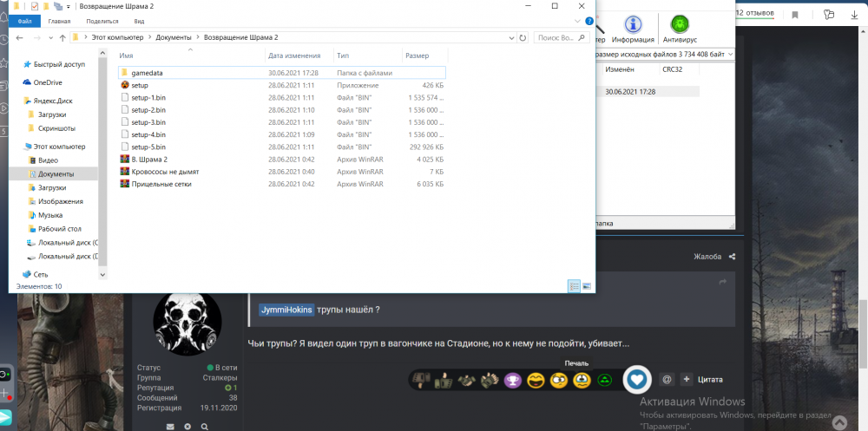Open the 'В. Шрама 2' WinRAR archive
The height and width of the screenshot is (431, 868).
pyautogui.click(x=148, y=160)
